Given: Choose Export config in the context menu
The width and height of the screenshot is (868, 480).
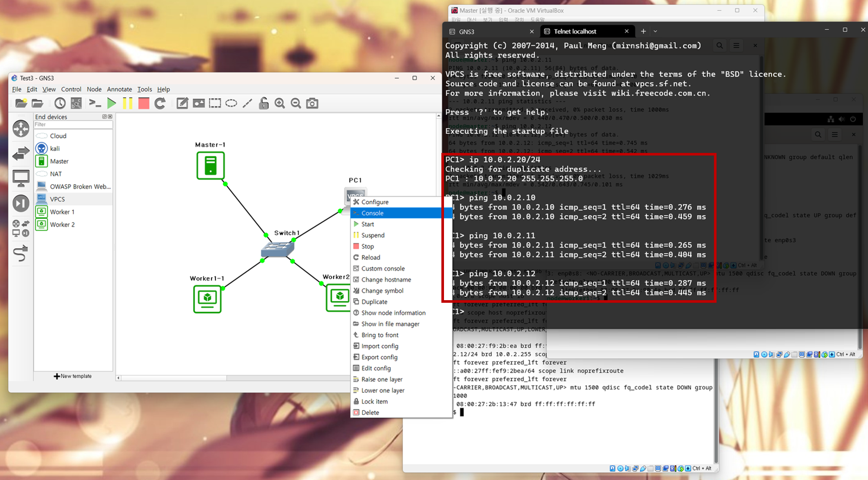Looking at the screenshot, I should [x=401, y=357].
